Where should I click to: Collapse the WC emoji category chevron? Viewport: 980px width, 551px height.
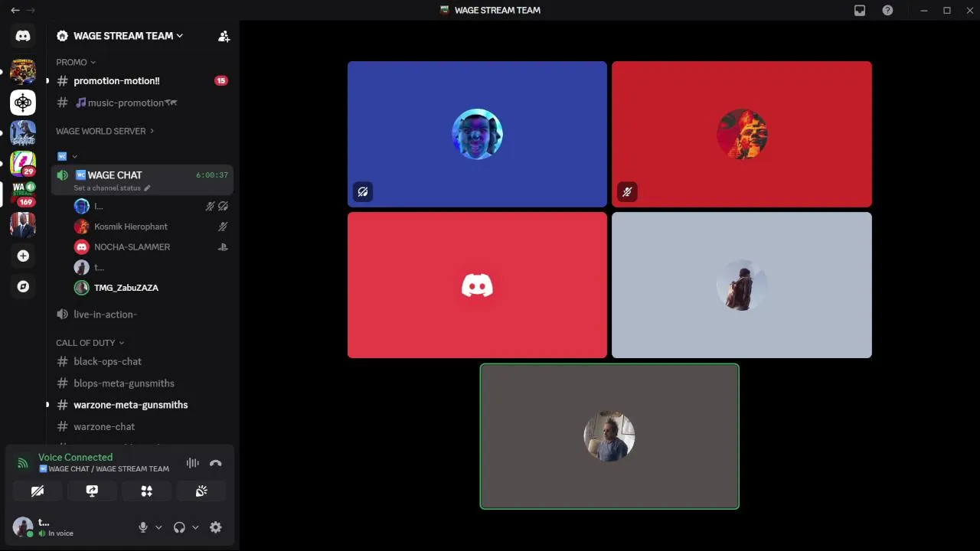[x=74, y=156]
